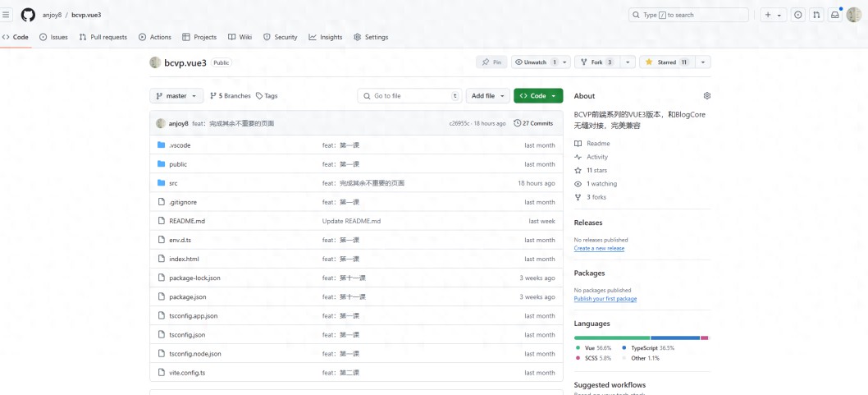Open index.html file
Screen dimensions: 868x395
[x=184, y=260]
